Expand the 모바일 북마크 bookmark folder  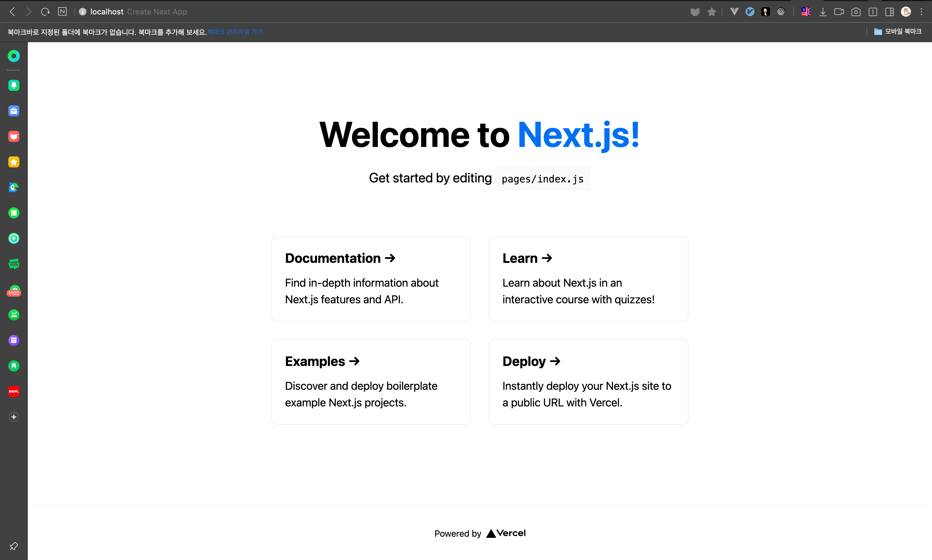pos(898,32)
